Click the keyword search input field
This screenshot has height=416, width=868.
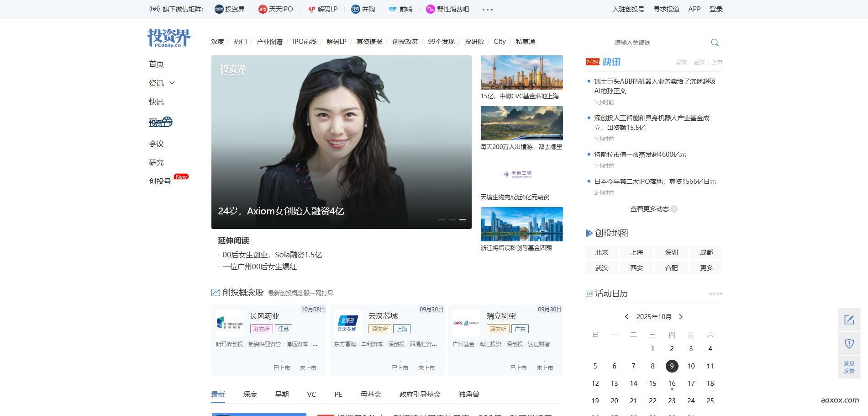click(658, 43)
